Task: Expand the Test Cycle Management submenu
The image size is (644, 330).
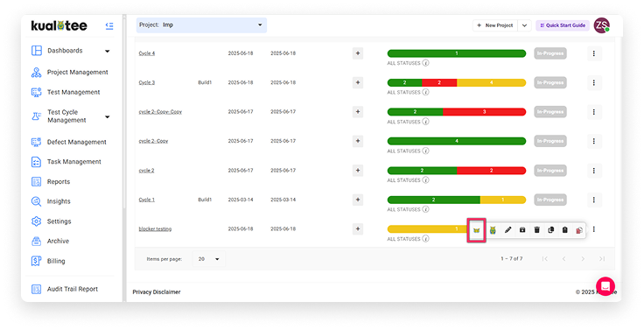Action: (x=108, y=116)
